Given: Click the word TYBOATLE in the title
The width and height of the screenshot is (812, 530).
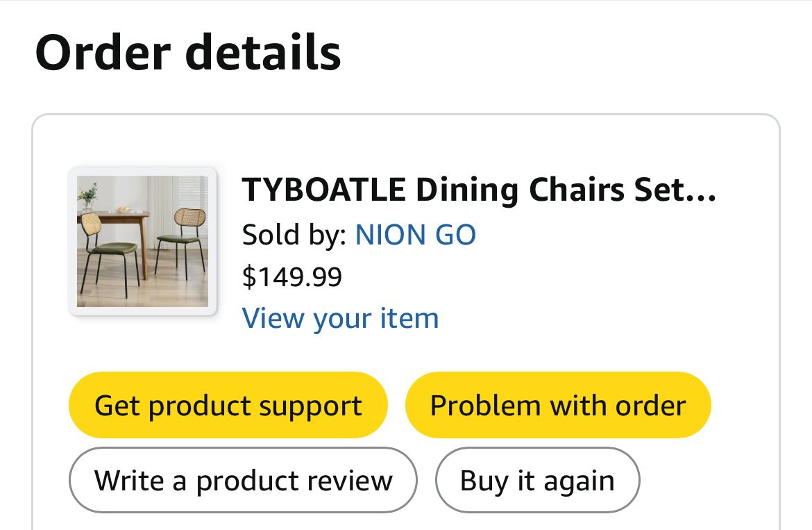Looking at the screenshot, I should coord(323,190).
